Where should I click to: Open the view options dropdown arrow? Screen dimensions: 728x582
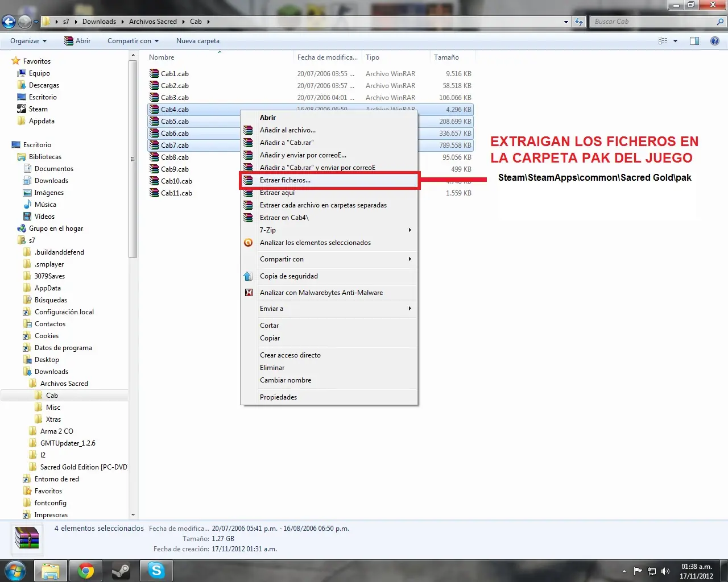pyautogui.click(x=675, y=41)
